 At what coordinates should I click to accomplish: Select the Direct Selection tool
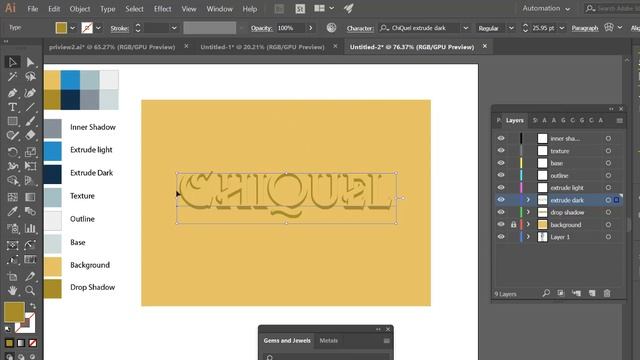(x=30, y=62)
